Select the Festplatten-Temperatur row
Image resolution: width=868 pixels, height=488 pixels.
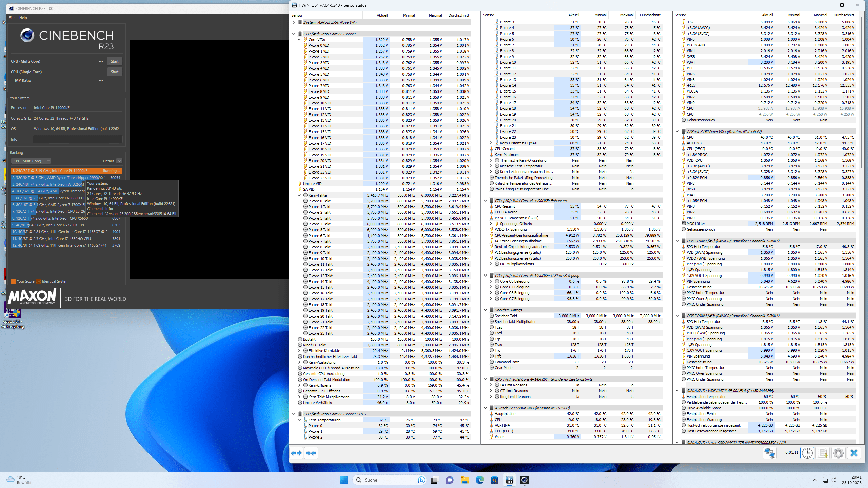tap(768, 396)
